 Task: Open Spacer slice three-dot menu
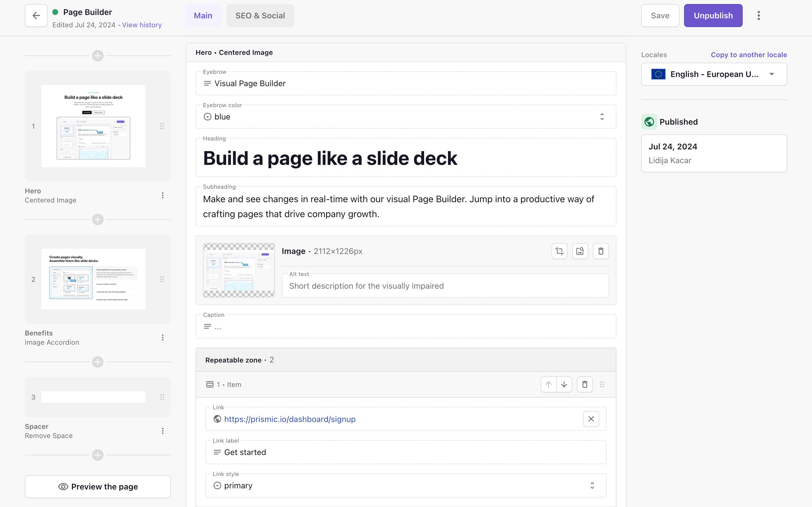click(x=163, y=431)
